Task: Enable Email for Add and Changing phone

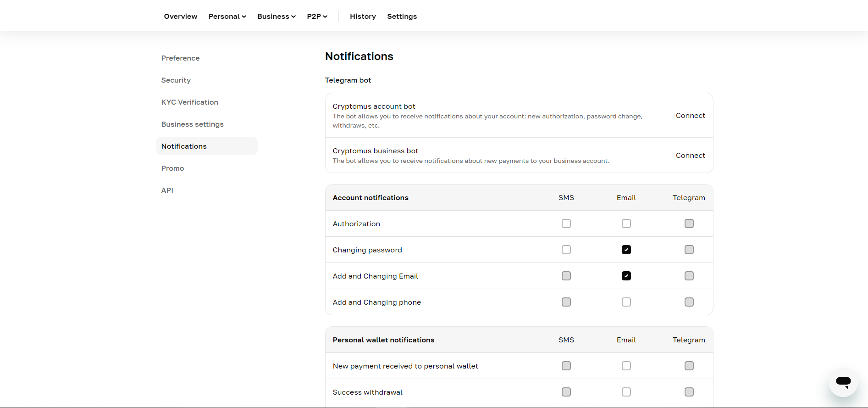Action: (x=626, y=302)
